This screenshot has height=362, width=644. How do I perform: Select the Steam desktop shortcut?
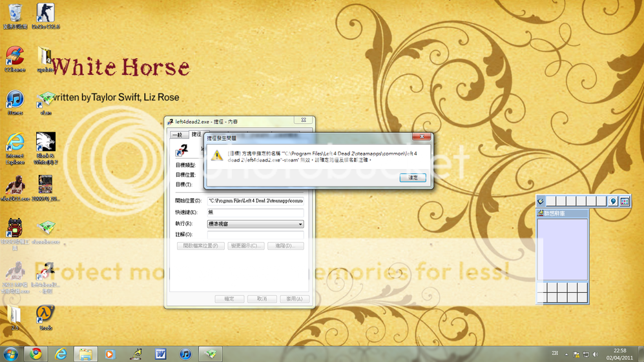click(45, 315)
